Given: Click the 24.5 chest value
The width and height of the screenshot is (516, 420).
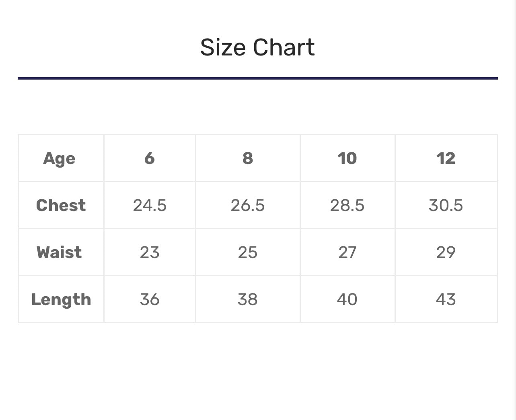Looking at the screenshot, I should pyautogui.click(x=149, y=205).
